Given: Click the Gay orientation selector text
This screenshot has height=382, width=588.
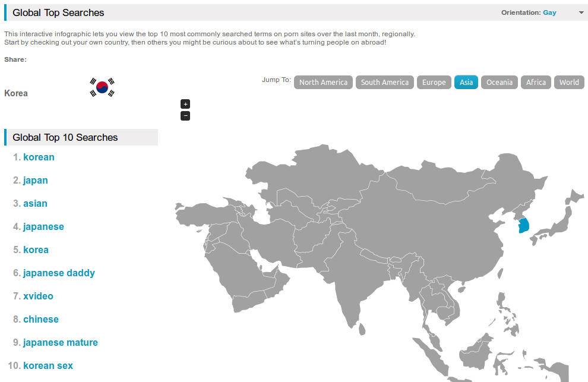Looking at the screenshot, I should 549,12.
